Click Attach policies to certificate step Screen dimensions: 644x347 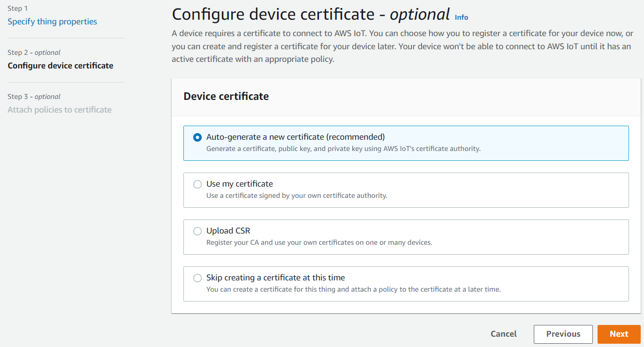click(60, 110)
